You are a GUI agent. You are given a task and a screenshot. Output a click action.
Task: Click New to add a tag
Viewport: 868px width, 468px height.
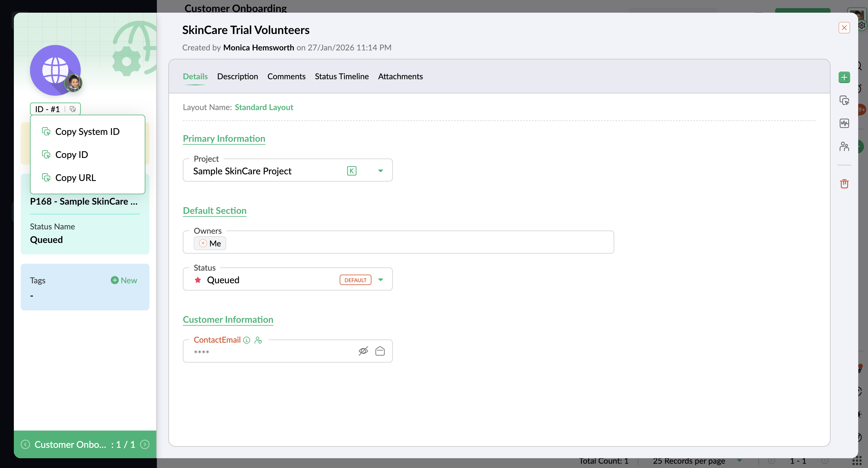[x=124, y=280]
